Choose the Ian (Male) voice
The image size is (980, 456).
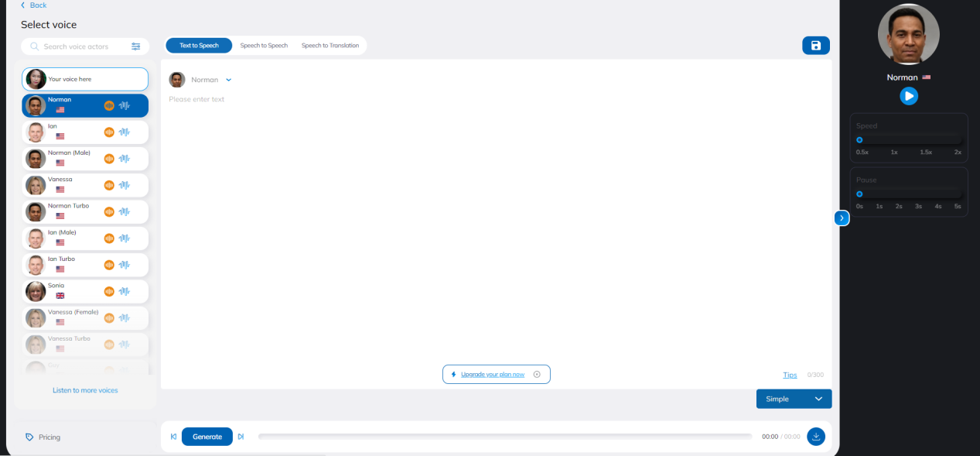85,238
